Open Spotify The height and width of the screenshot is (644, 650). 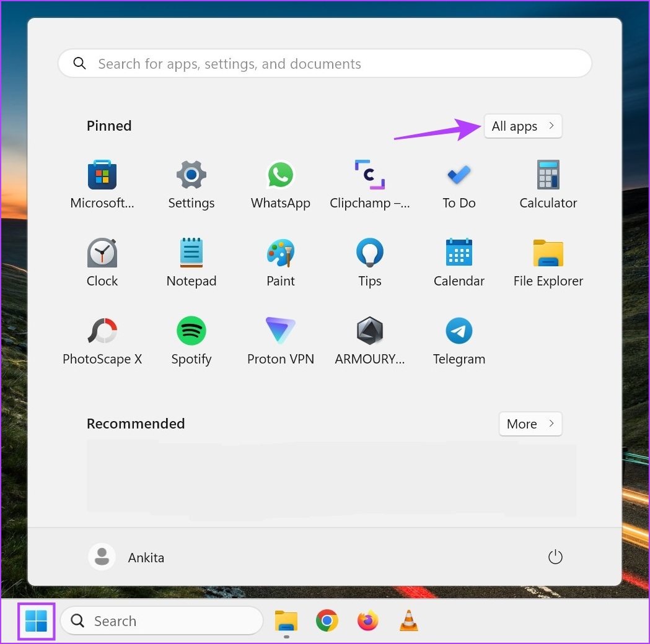pyautogui.click(x=191, y=341)
